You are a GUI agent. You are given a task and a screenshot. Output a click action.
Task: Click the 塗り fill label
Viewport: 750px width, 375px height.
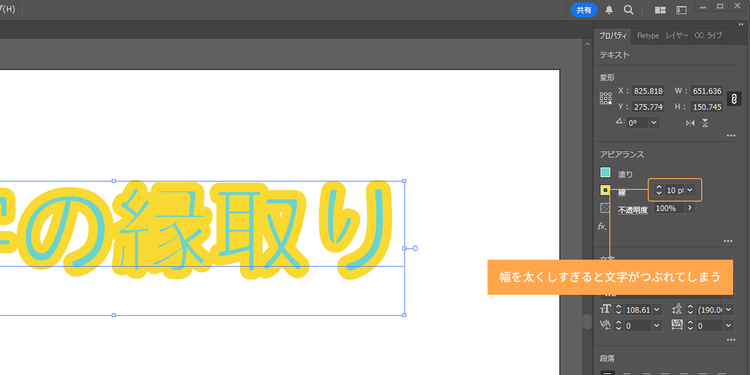pos(626,175)
